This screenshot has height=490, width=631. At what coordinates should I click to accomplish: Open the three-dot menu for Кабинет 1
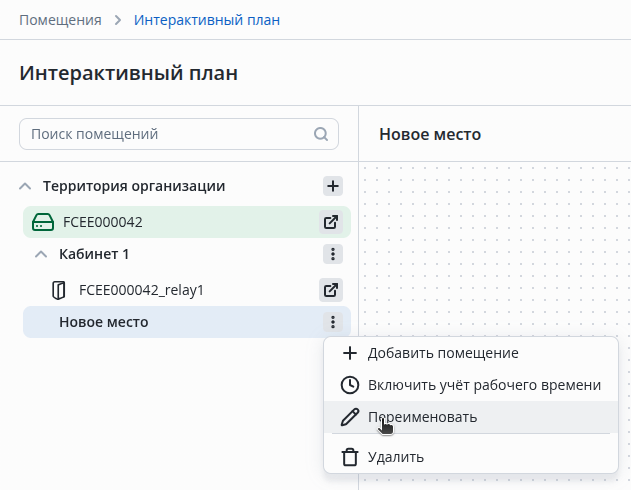[x=333, y=254]
